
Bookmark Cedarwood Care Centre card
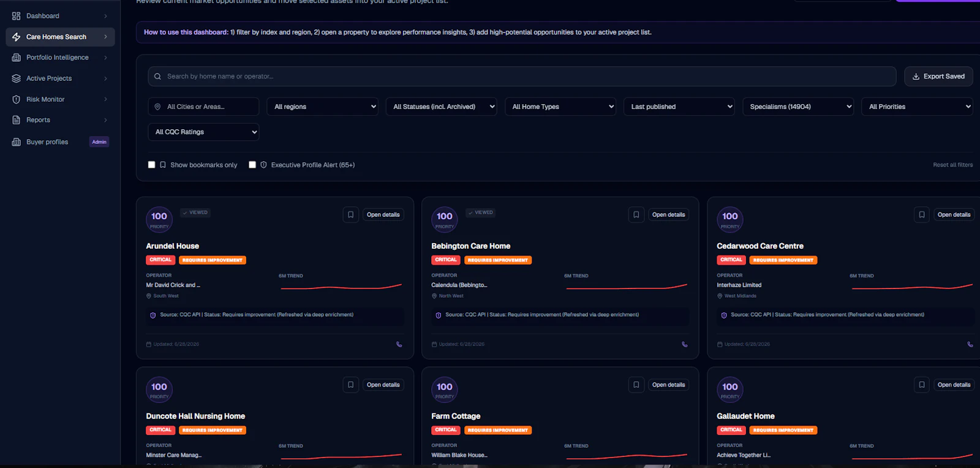pyautogui.click(x=922, y=215)
